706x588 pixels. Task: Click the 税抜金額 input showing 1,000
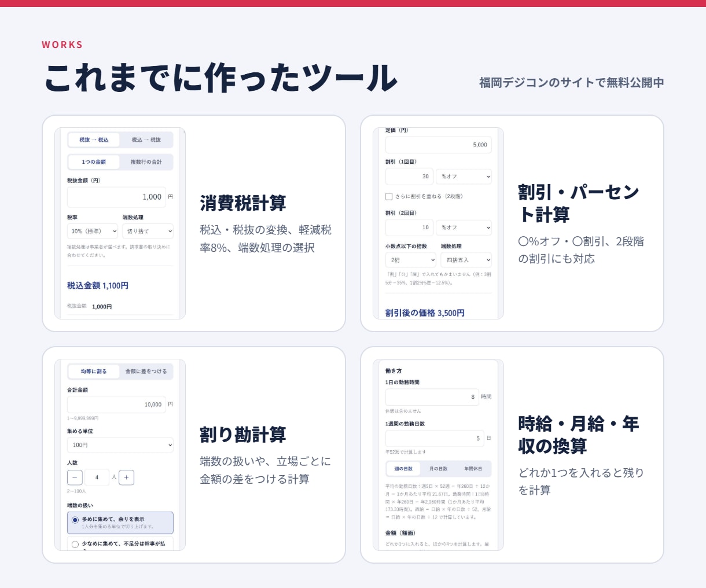tap(116, 197)
